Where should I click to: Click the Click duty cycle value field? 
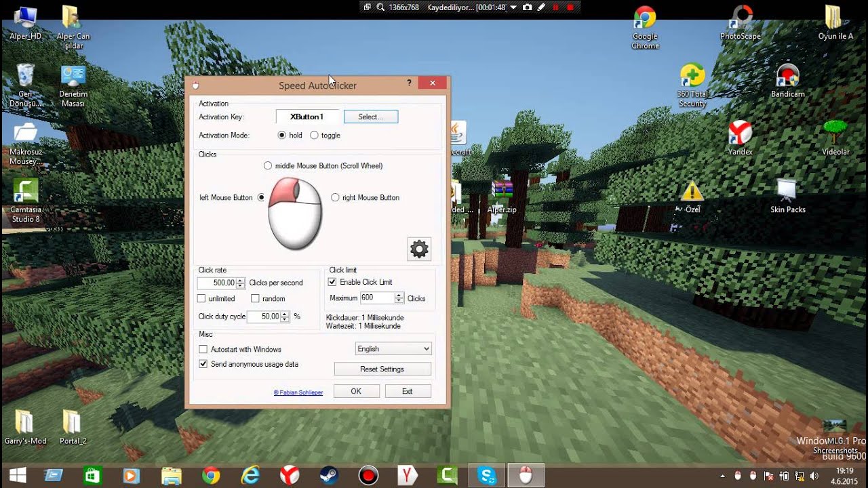[264, 317]
